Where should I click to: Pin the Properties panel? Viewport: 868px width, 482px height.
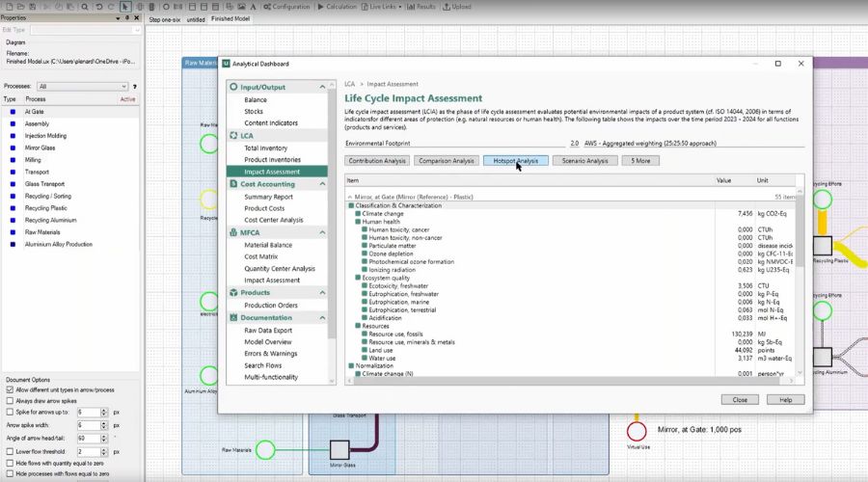coord(127,18)
